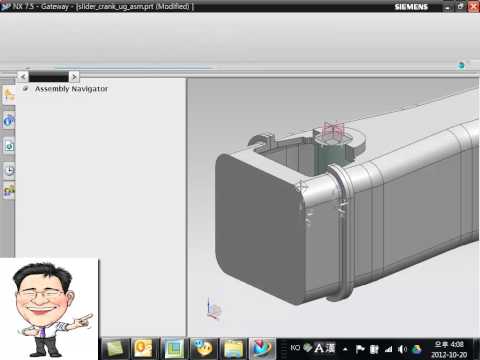
Task: Open Action Center flag icon
Action: coord(360,349)
